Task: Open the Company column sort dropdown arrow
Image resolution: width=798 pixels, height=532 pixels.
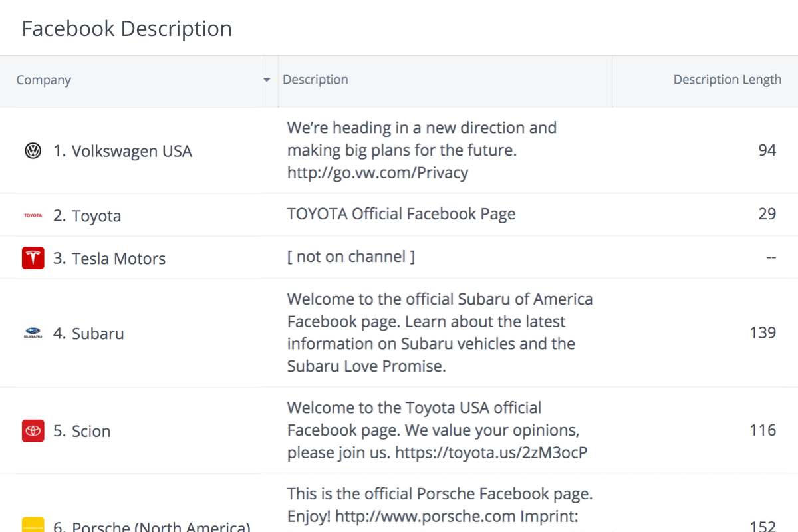Action: coord(267,80)
